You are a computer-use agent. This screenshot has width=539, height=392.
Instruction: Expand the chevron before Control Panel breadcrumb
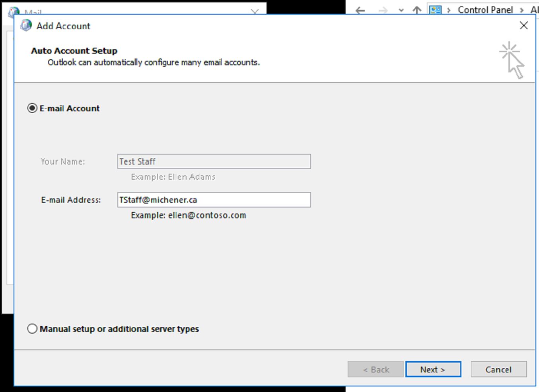(449, 10)
